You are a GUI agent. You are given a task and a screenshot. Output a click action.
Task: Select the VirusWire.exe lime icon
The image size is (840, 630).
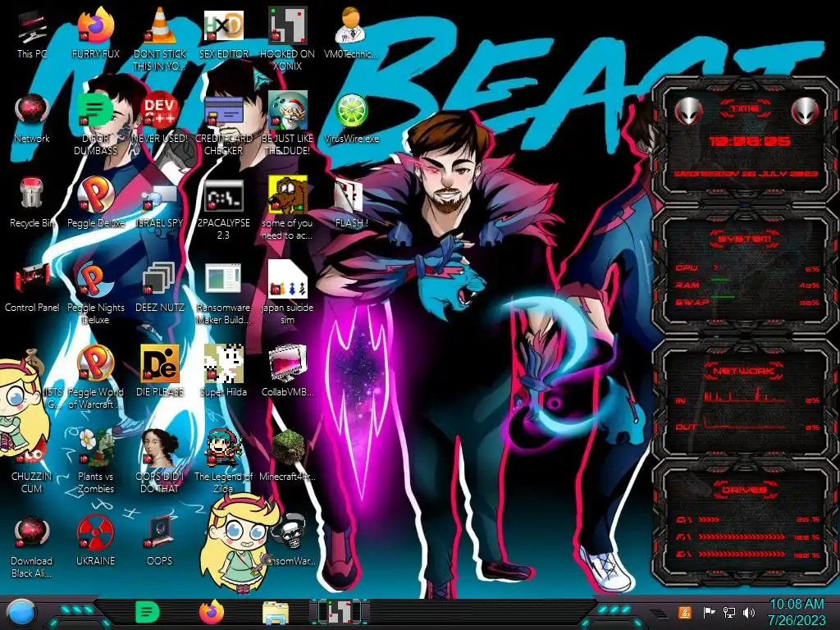coord(351,119)
